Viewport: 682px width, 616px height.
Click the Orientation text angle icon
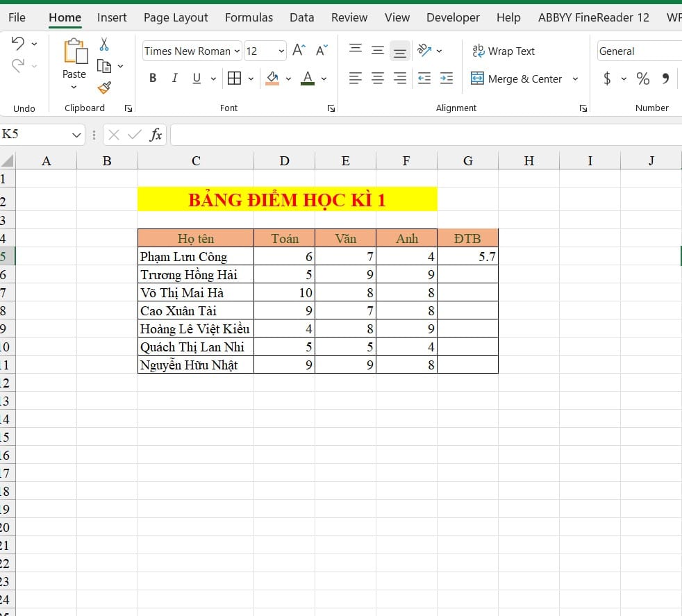424,51
